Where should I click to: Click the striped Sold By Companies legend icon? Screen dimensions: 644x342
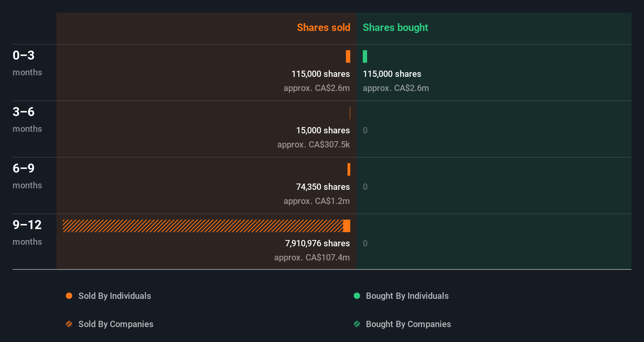(69, 324)
